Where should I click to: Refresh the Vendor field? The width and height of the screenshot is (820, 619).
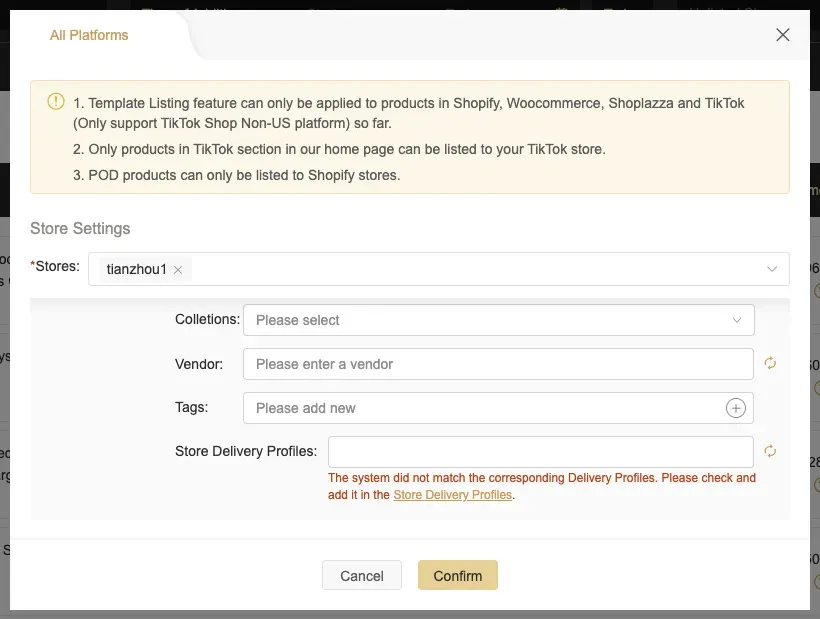(770, 364)
